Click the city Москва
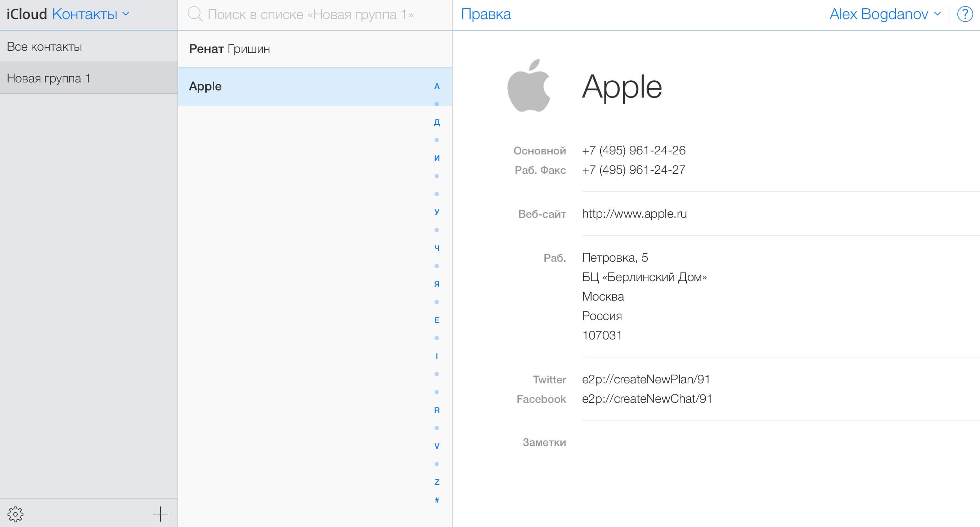 click(603, 296)
